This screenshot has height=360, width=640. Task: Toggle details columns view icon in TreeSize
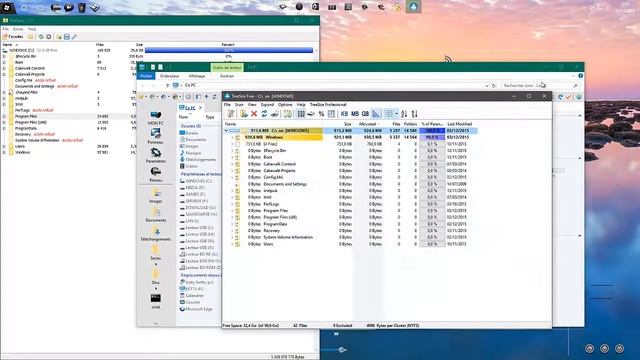389,114
